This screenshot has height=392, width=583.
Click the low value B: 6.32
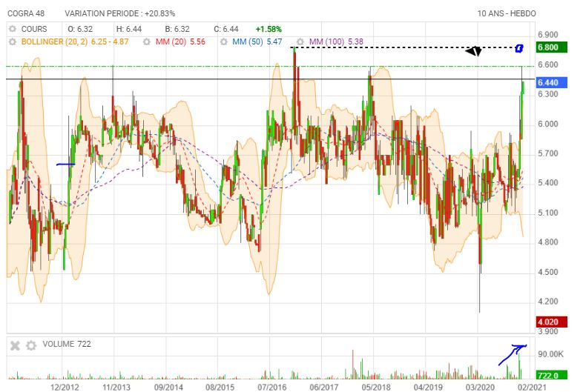pos(177,29)
